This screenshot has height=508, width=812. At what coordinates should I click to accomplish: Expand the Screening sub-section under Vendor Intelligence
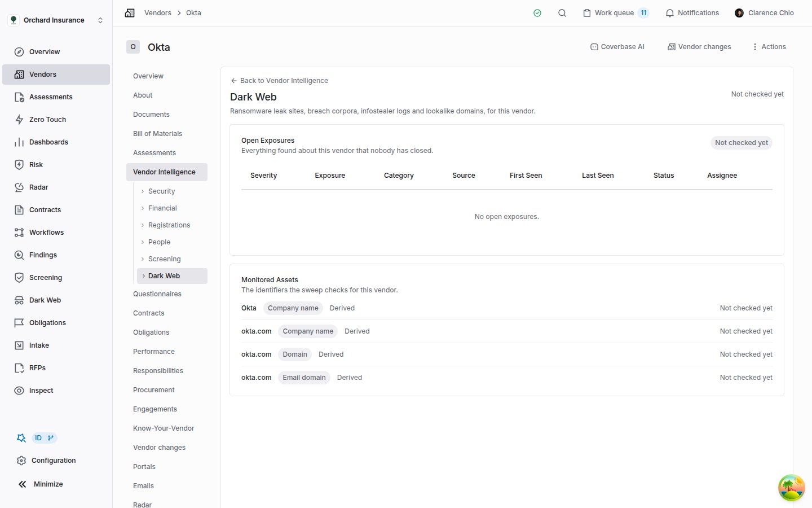tap(143, 259)
